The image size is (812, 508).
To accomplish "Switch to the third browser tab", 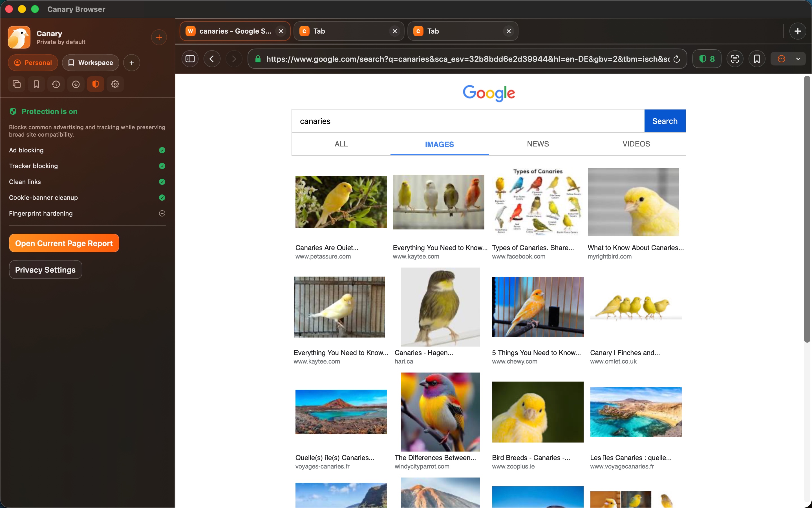I will 463,31.
